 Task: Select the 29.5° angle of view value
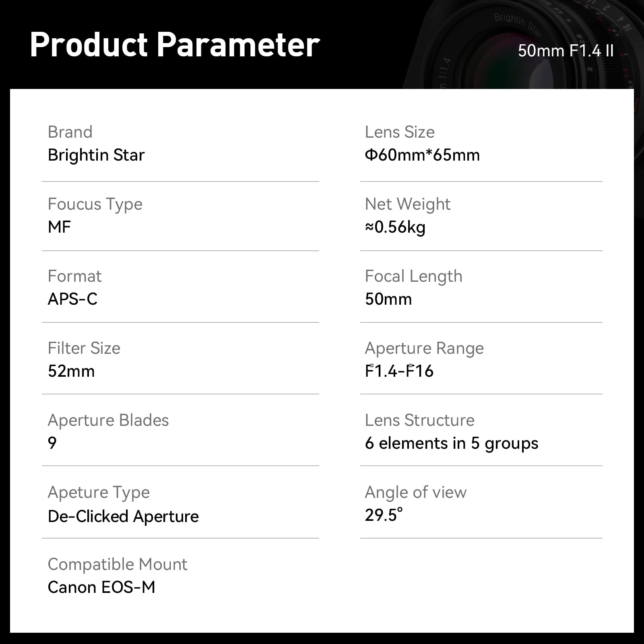384,515
